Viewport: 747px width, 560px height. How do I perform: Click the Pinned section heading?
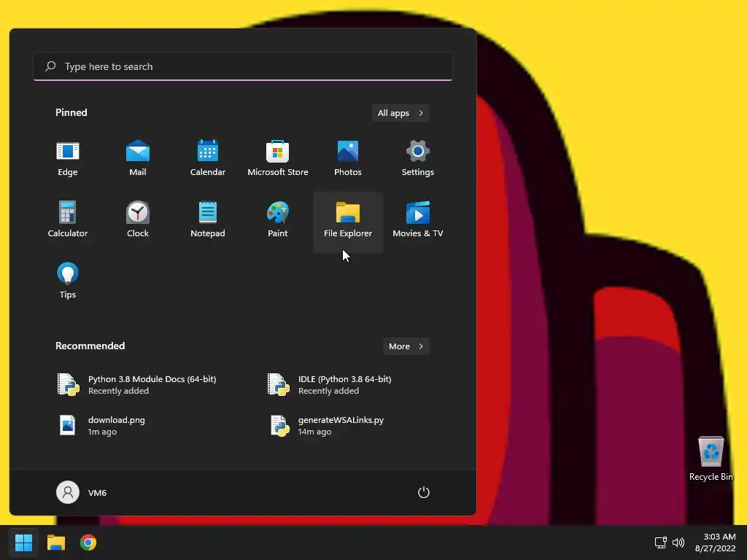71,112
